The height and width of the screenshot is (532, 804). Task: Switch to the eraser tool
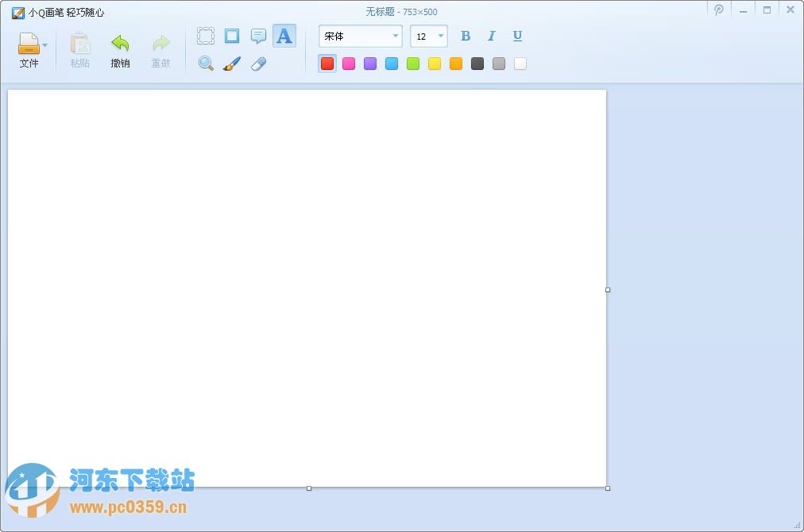tap(257, 64)
